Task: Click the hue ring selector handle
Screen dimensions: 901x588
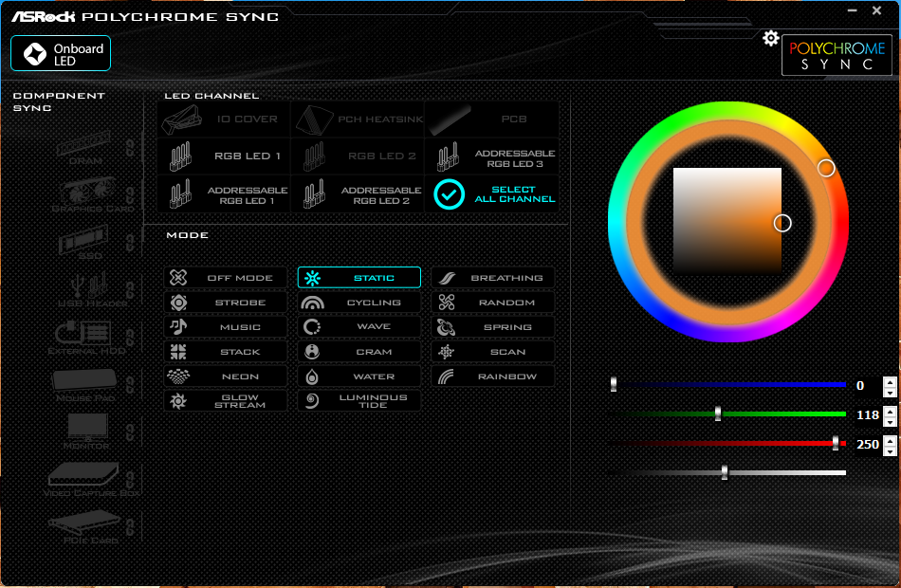Action: coord(826,168)
